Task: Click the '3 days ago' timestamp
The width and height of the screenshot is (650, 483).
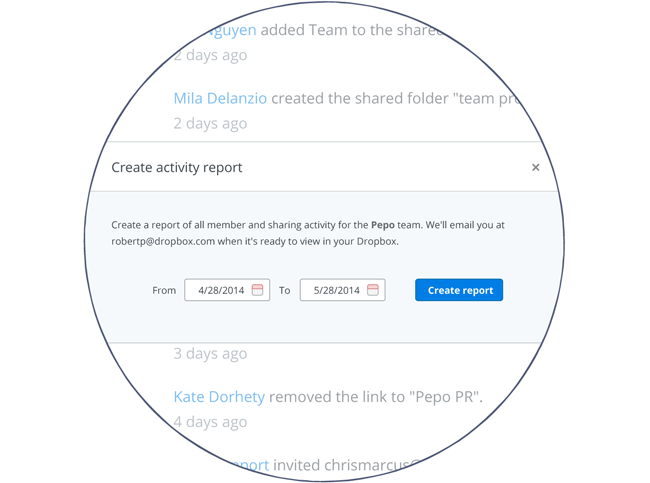Action: [210, 354]
